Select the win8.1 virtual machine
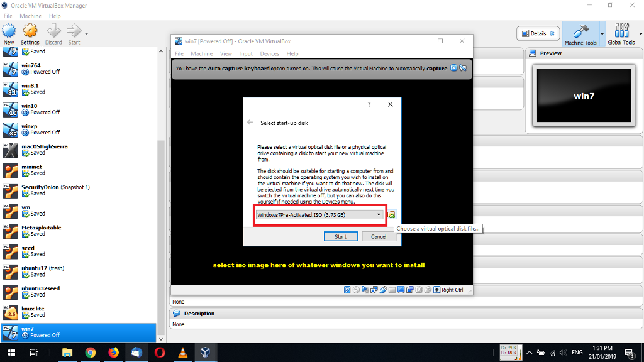 (78, 89)
